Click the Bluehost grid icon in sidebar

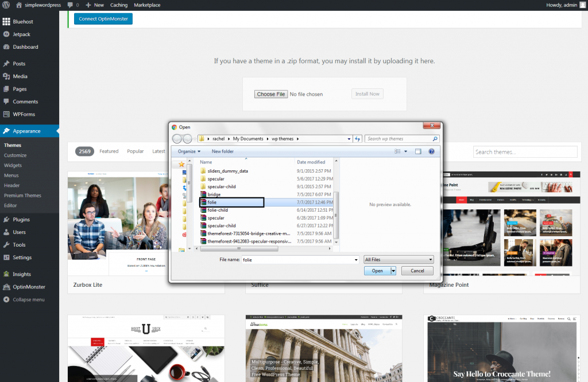click(x=6, y=22)
